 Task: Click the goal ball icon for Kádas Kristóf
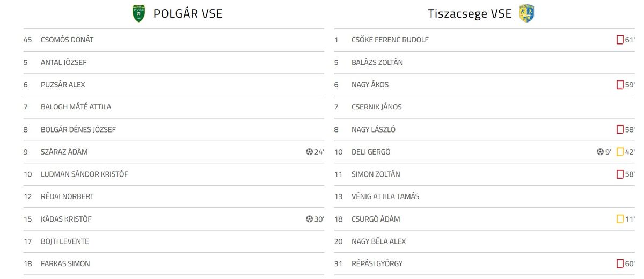pos(309,219)
